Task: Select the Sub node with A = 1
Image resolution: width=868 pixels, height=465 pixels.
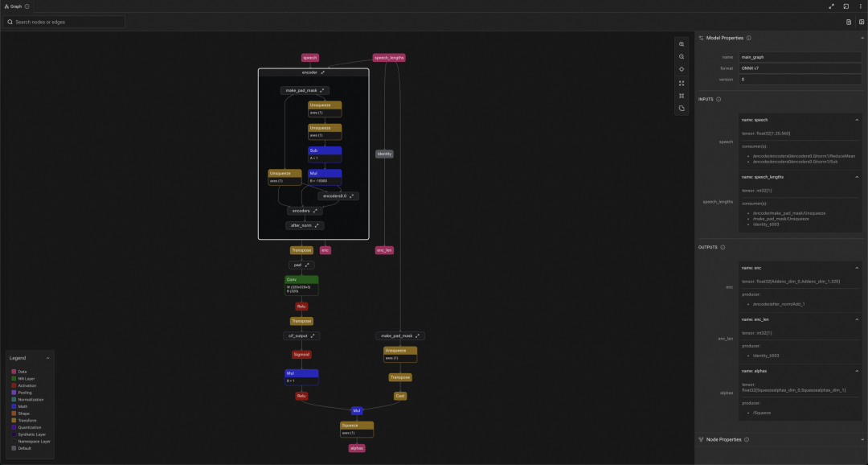Action: (x=325, y=154)
